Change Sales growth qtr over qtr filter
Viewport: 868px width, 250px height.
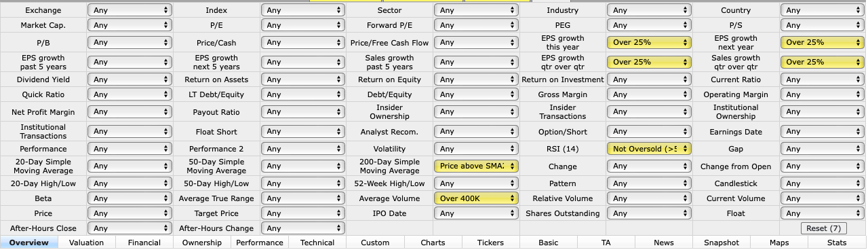[823, 62]
